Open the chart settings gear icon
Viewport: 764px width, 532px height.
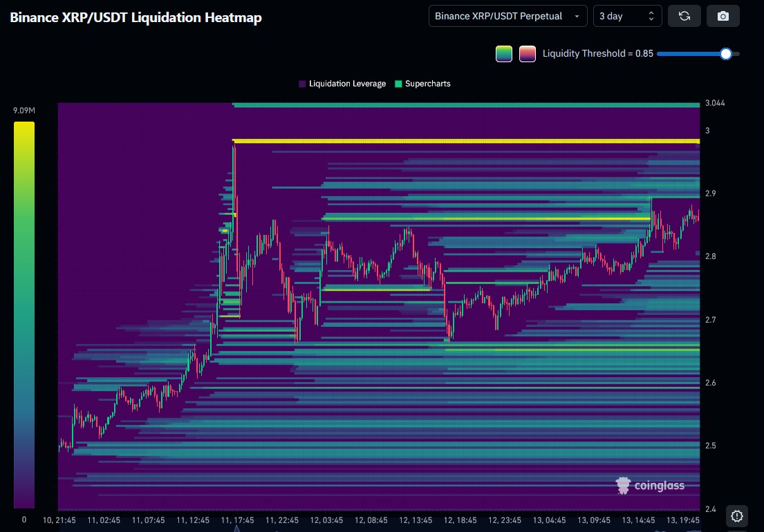[737, 516]
